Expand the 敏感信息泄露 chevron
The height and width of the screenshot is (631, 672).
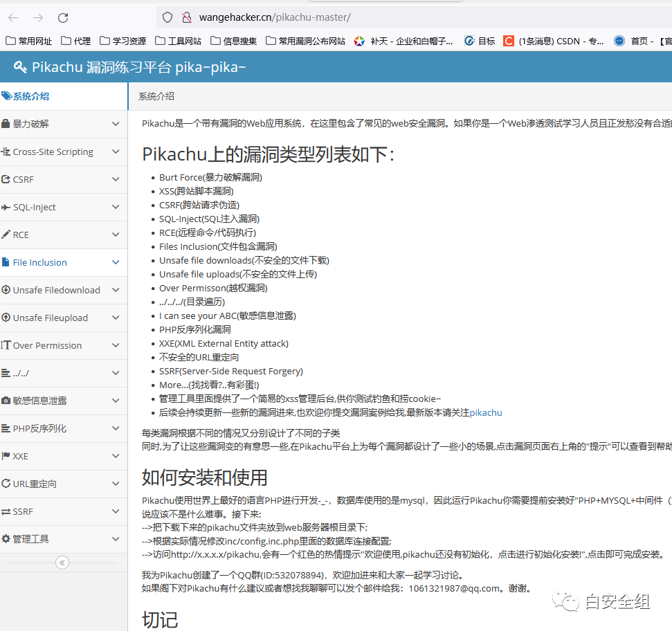point(116,401)
